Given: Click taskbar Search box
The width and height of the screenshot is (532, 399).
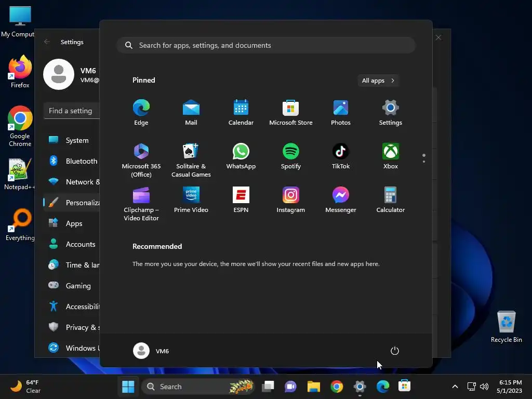Looking at the screenshot, I should (198, 387).
